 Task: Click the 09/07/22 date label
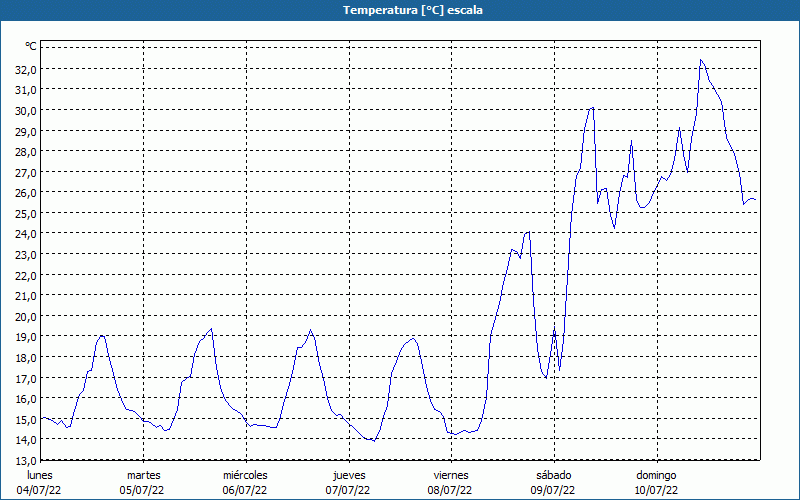pos(553,490)
